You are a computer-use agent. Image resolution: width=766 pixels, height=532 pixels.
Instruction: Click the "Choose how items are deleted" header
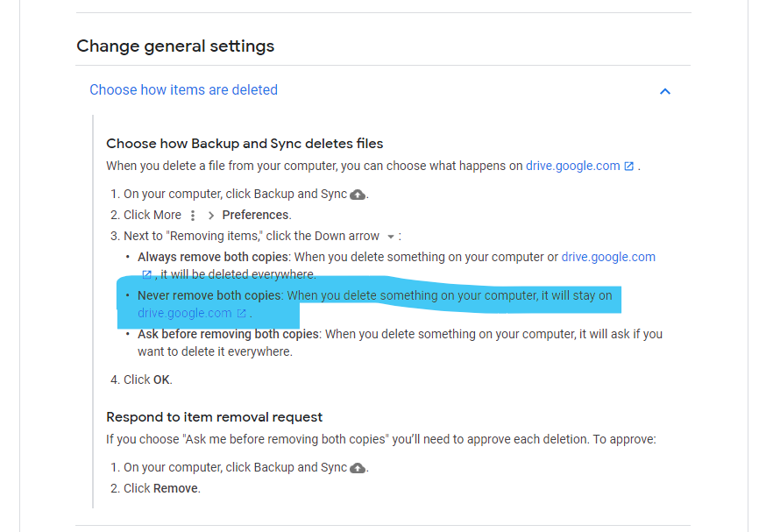click(183, 89)
